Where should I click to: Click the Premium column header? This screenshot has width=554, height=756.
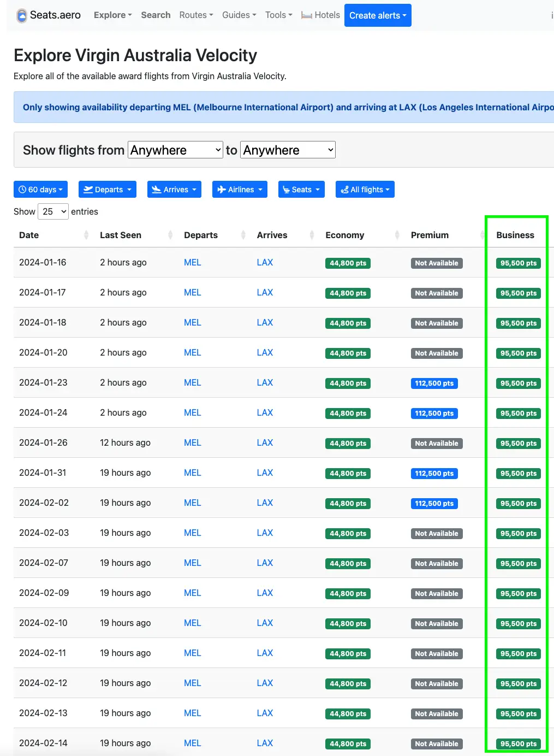(x=430, y=235)
